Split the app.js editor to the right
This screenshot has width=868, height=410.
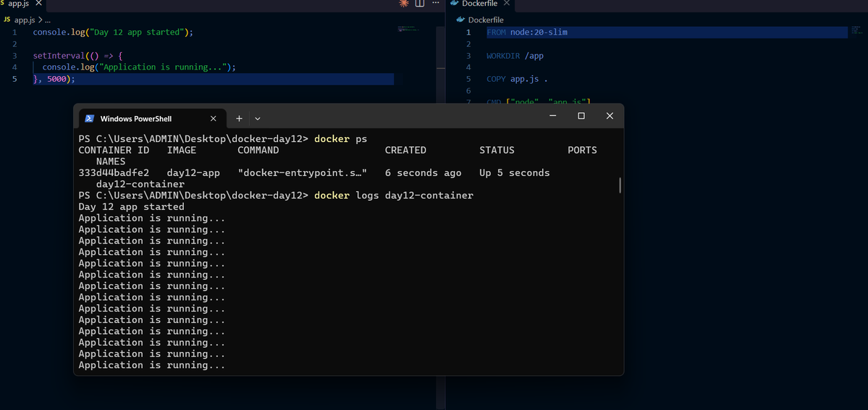point(420,4)
